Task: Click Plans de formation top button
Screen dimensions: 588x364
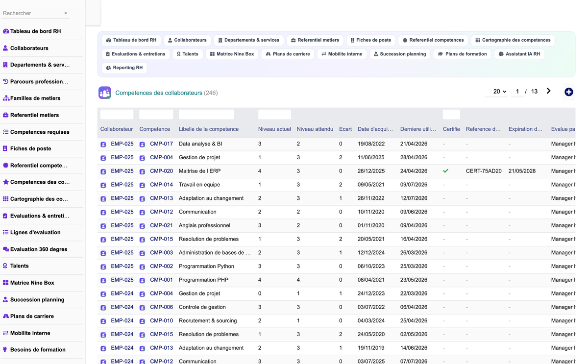Action: (462, 54)
